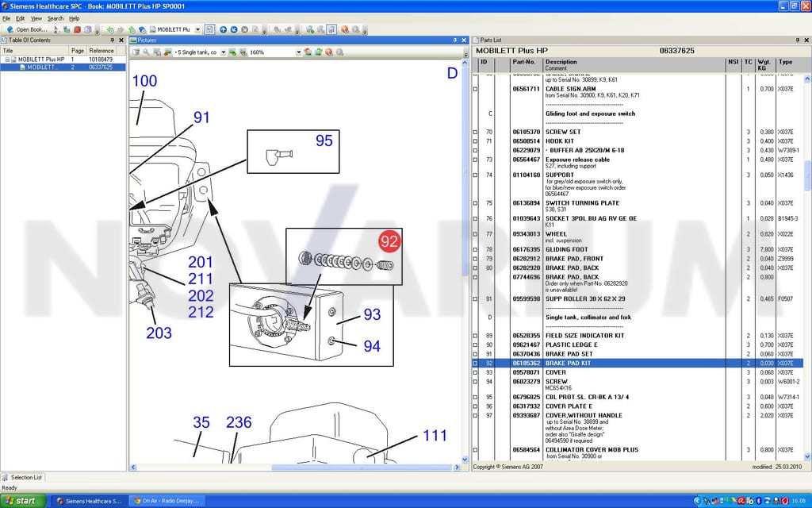Screen dimensions: 812x508
Task: Click the magnifier icon in the Pictures toolbar
Action: pos(146,52)
